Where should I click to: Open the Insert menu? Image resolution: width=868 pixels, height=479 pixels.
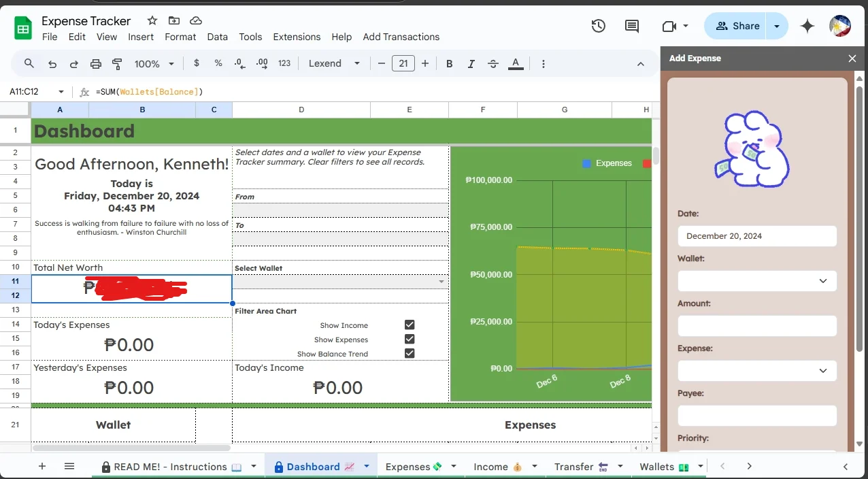[141, 37]
